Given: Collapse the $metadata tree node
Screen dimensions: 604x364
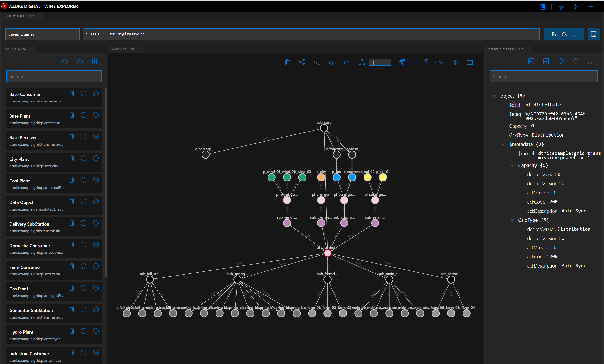Looking at the screenshot, I should point(503,145).
